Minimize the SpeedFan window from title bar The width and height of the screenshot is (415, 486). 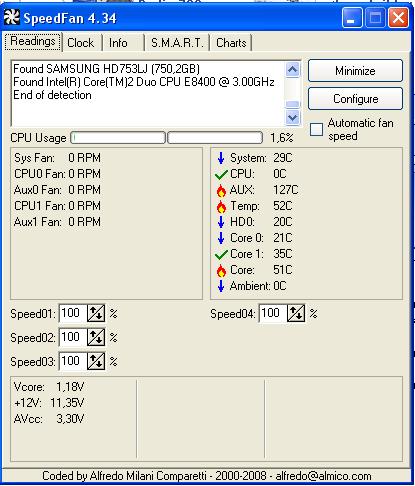(352, 17)
